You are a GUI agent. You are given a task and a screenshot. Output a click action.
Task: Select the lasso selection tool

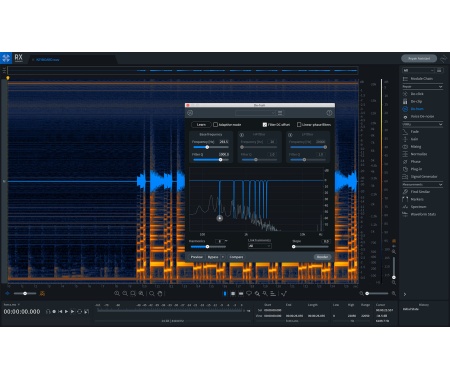pos(249,294)
